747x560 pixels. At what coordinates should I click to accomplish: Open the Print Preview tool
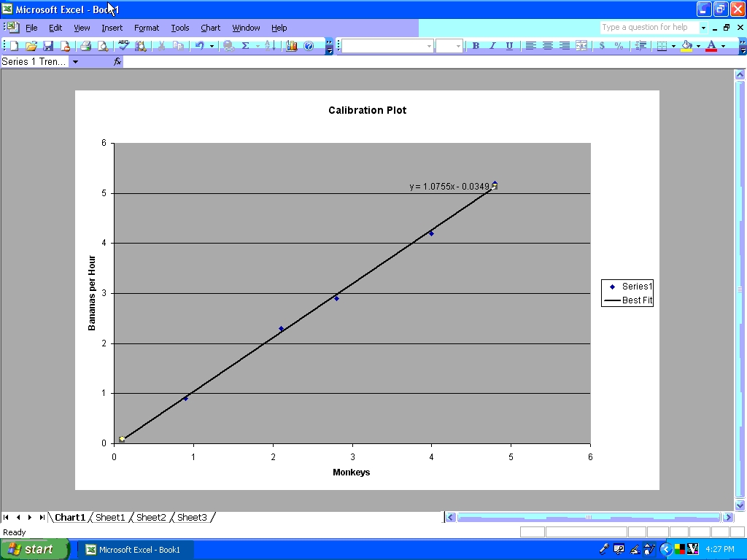pos(102,45)
